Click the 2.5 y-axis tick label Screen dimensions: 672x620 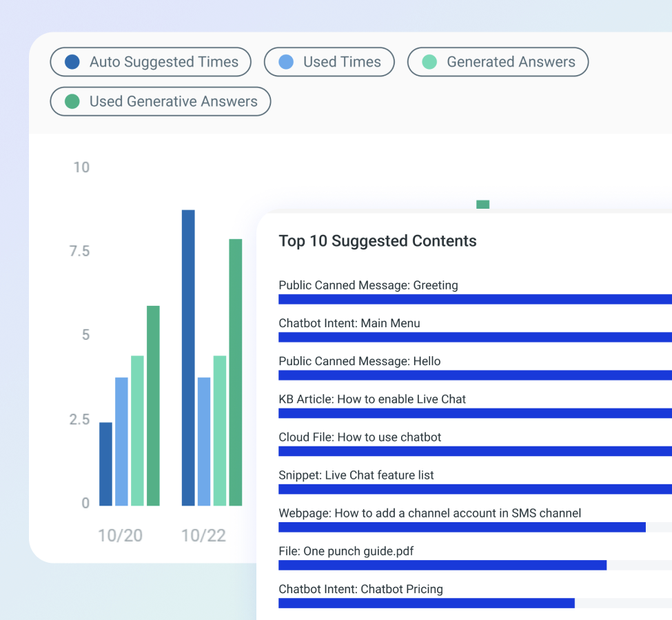[x=80, y=420]
